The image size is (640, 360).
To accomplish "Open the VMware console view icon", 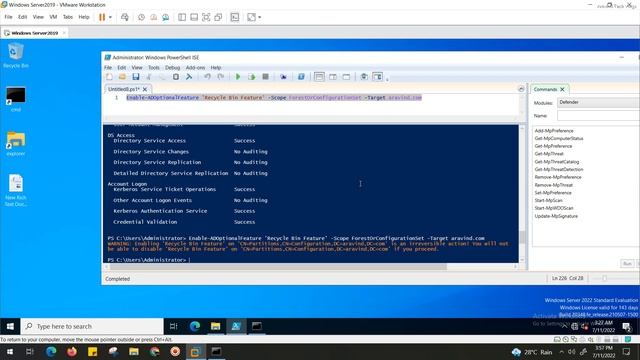I will [x=235, y=17].
